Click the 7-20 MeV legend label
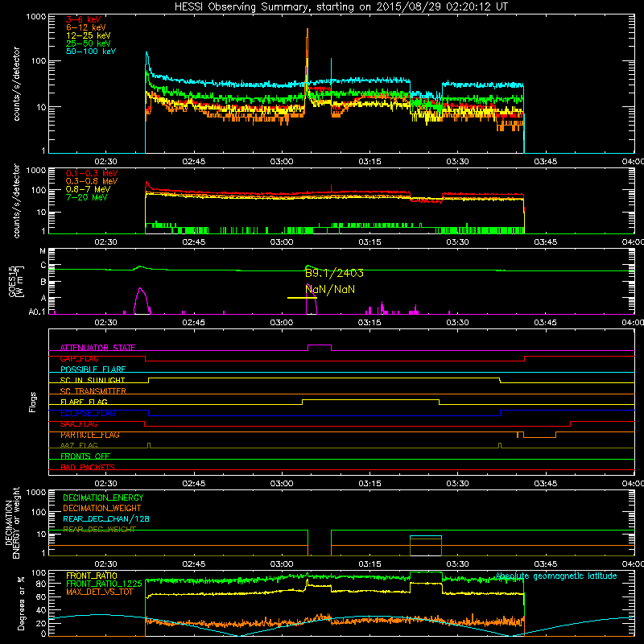This screenshot has height=644, width=644. click(86, 197)
